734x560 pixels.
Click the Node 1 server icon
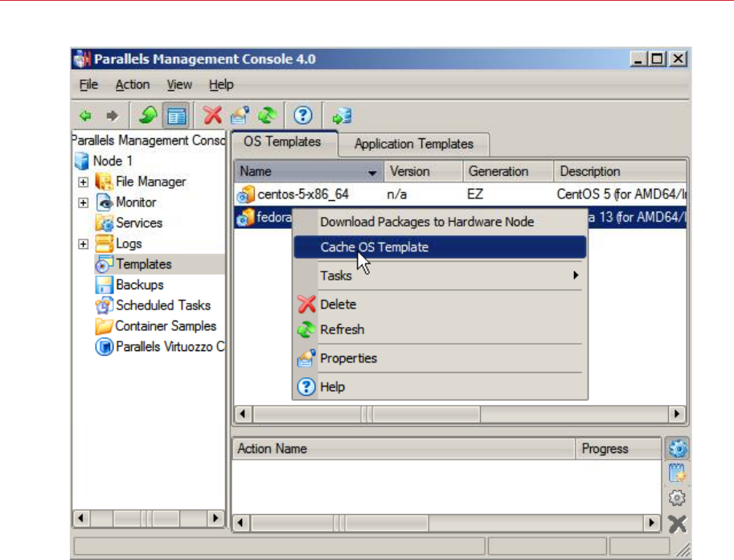(x=82, y=161)
